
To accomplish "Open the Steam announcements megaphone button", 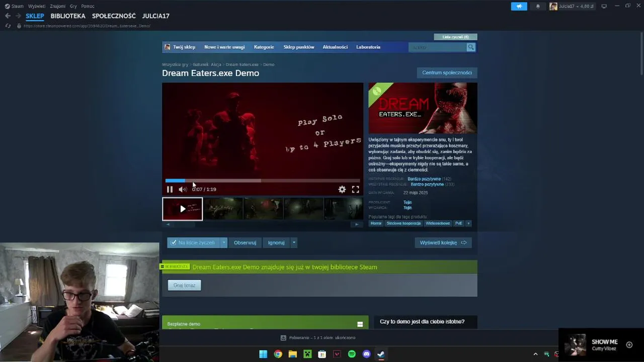I will point(519,6).
